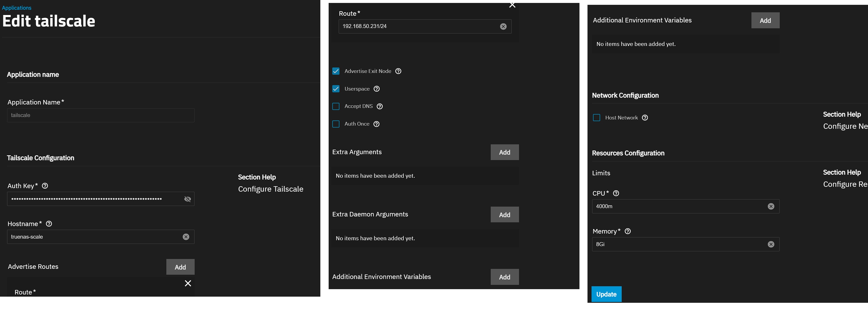868x310 pixels.
Task: Clear the Memory 8Gi value
Action: point(771,245)
